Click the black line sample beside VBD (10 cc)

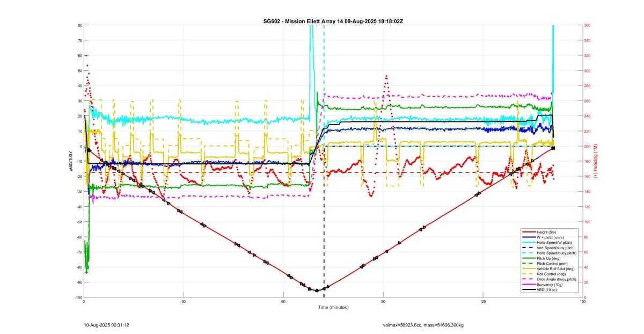(x=528, y=289)
